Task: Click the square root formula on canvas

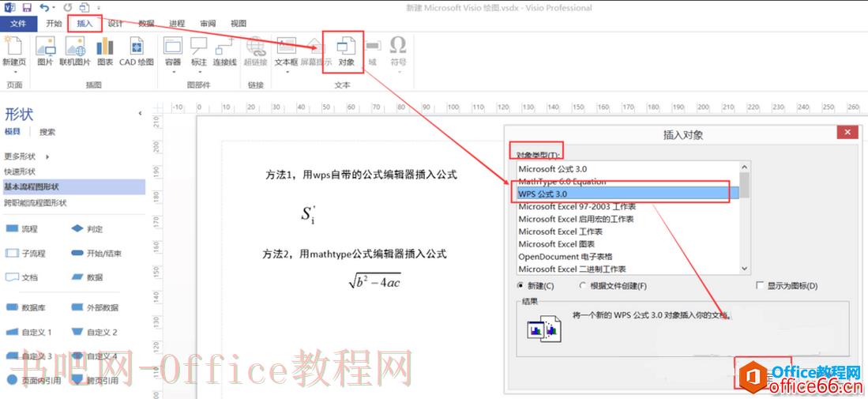Action: click(x=375, y=282)
